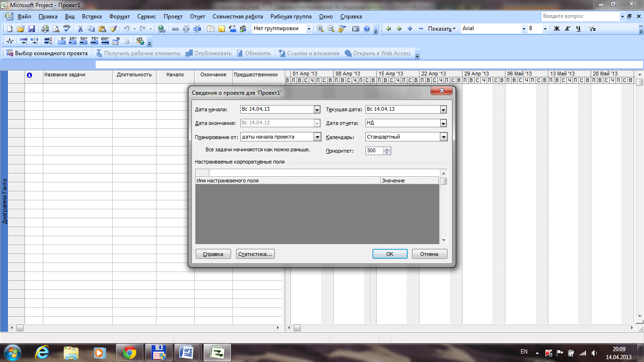Click the Отмена button
The image size is (644, 362).
429,254
